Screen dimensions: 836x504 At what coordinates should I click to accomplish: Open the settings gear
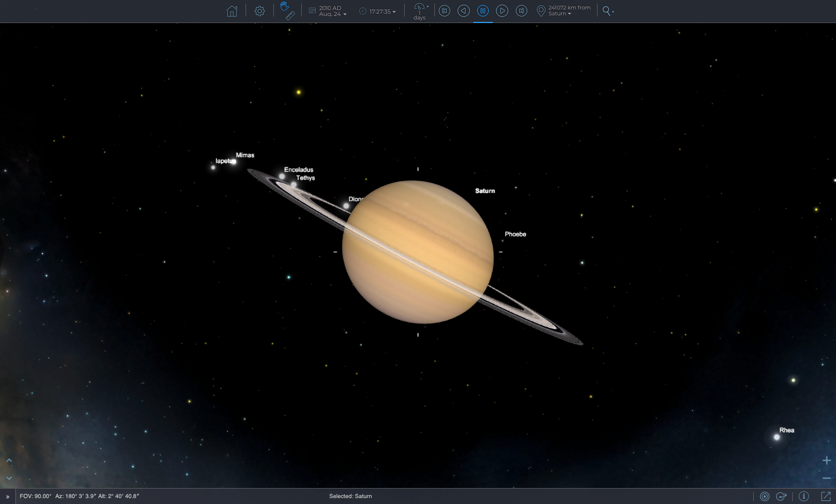click(x=259, y=11)
